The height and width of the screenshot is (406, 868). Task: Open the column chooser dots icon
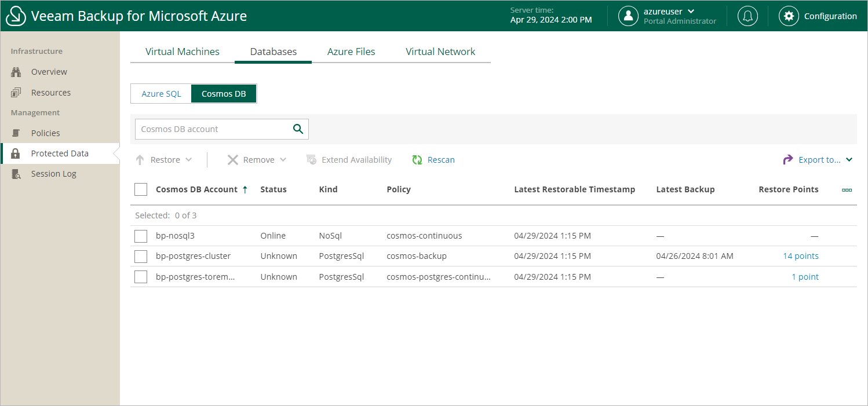point(847,190)
